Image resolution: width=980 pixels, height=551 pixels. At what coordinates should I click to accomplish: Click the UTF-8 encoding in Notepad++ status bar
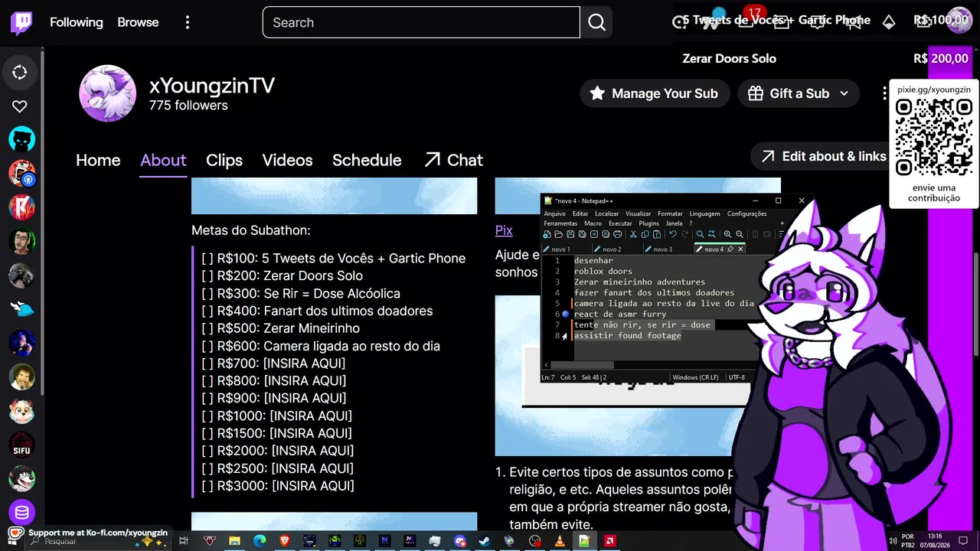click(737, 377)
